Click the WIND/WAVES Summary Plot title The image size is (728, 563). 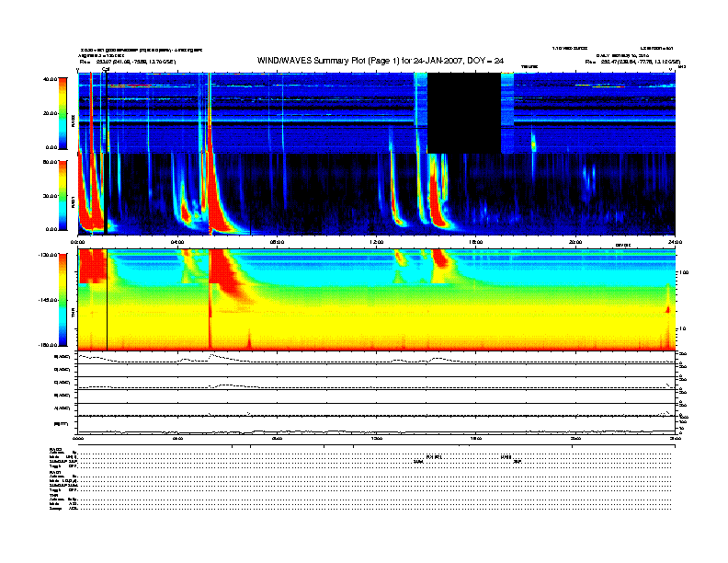click(381, 61)
